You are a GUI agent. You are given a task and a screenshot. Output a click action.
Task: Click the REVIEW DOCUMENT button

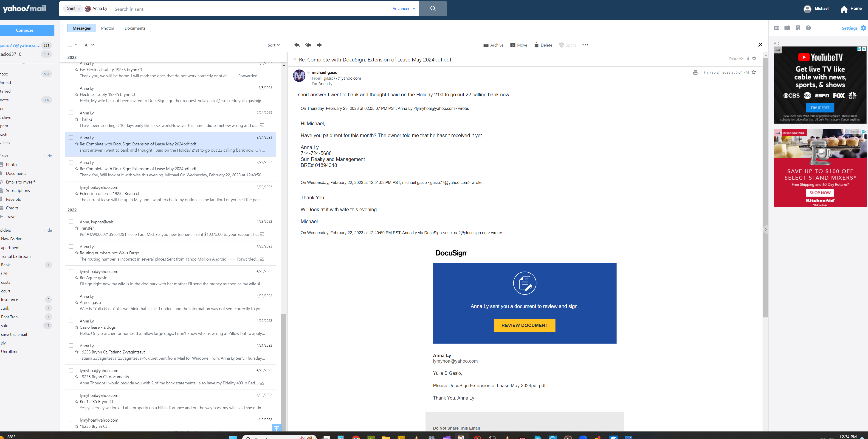524,325
